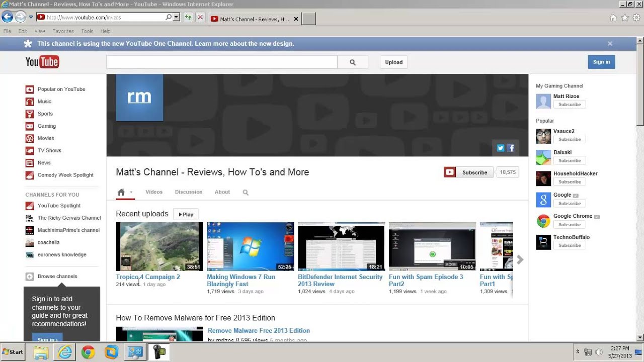The height and width of the screenshot is (362, 644).
Task: Open the Favorites menu
Action: point(63,31)
